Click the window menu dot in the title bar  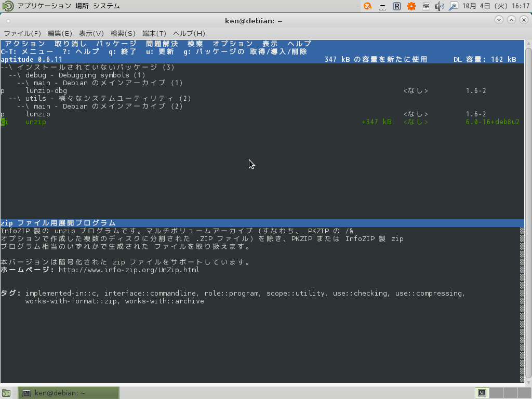(x=8, y=21)
